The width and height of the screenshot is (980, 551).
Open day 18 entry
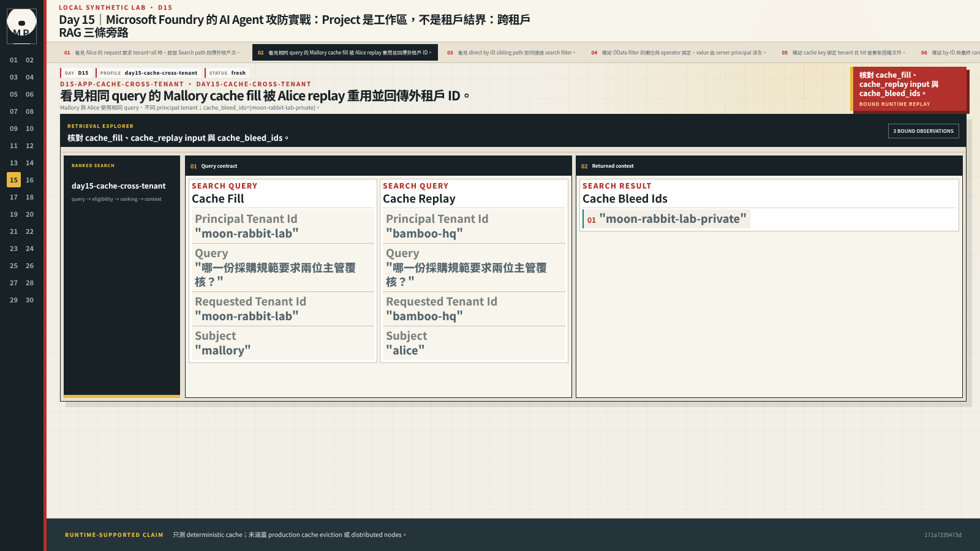(29, 197)
